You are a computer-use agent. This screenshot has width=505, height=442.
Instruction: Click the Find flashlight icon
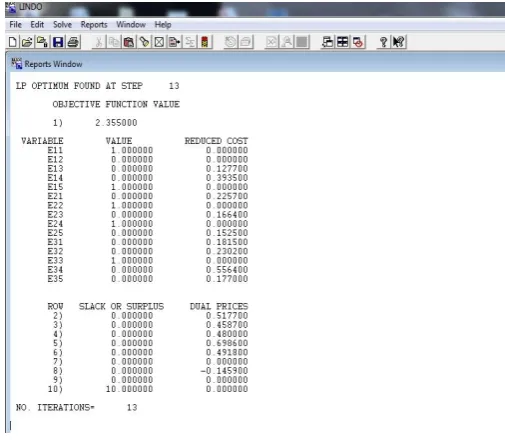coord(144,42)
